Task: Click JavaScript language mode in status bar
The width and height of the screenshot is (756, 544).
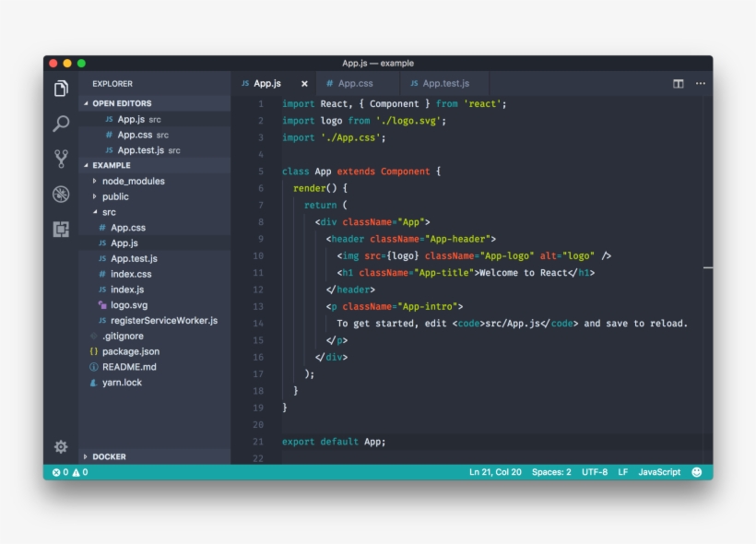Action: point(659,472)
